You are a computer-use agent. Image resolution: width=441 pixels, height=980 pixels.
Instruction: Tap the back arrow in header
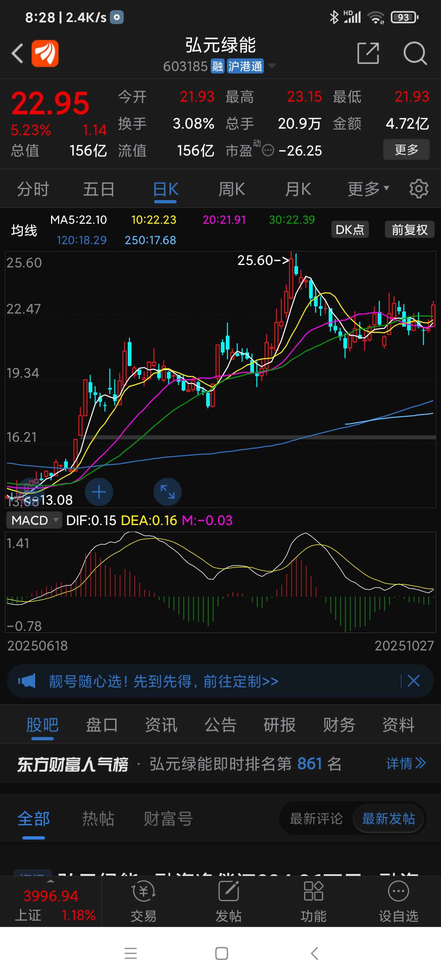tap(17, 53)
